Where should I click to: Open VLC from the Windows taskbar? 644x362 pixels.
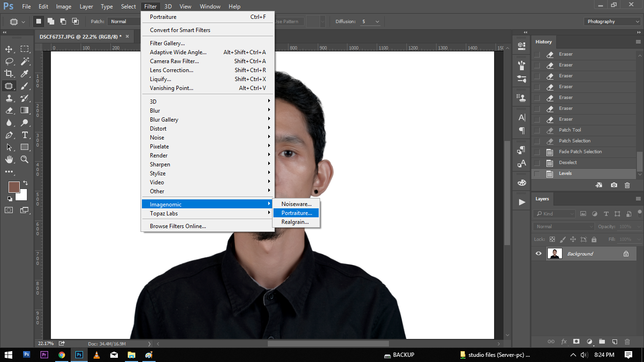pyautogui.click(x=97, y=355)
